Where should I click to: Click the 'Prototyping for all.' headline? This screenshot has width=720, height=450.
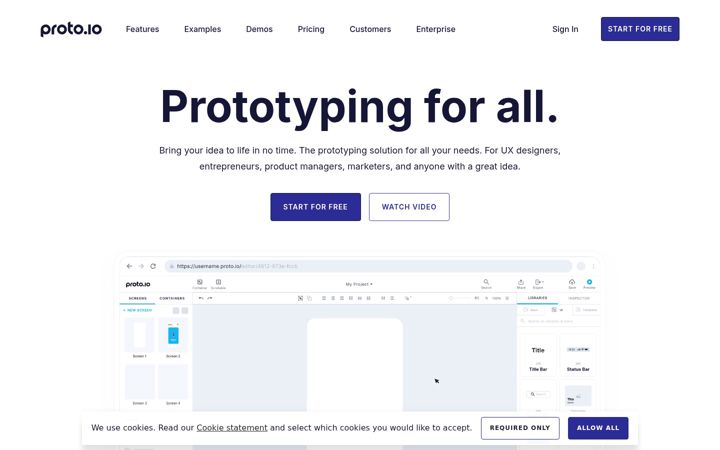[360, 107]
